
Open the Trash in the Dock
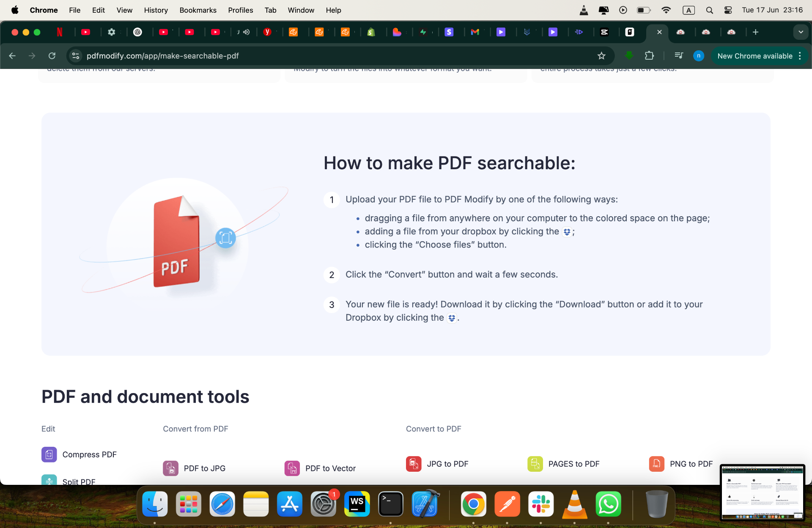tap(657, 504)
